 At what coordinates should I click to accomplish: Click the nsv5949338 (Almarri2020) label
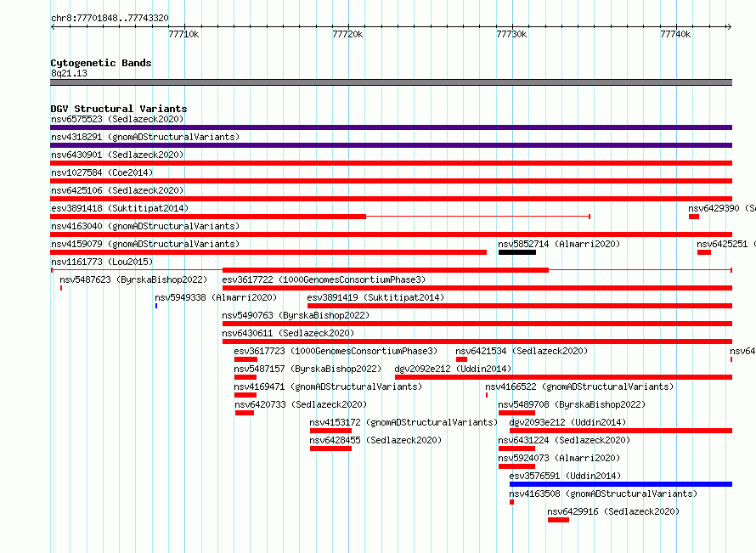click(216, 297)
